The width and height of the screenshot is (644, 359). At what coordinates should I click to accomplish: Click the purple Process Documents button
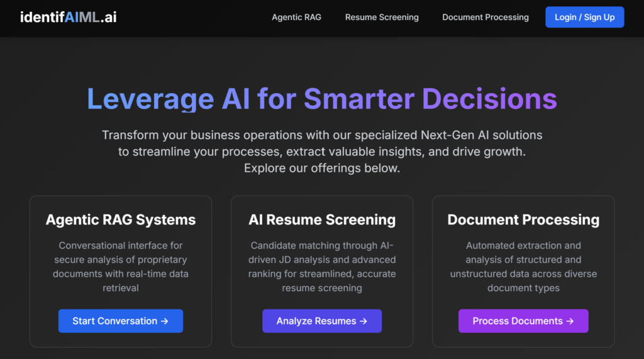coord(523,321)
